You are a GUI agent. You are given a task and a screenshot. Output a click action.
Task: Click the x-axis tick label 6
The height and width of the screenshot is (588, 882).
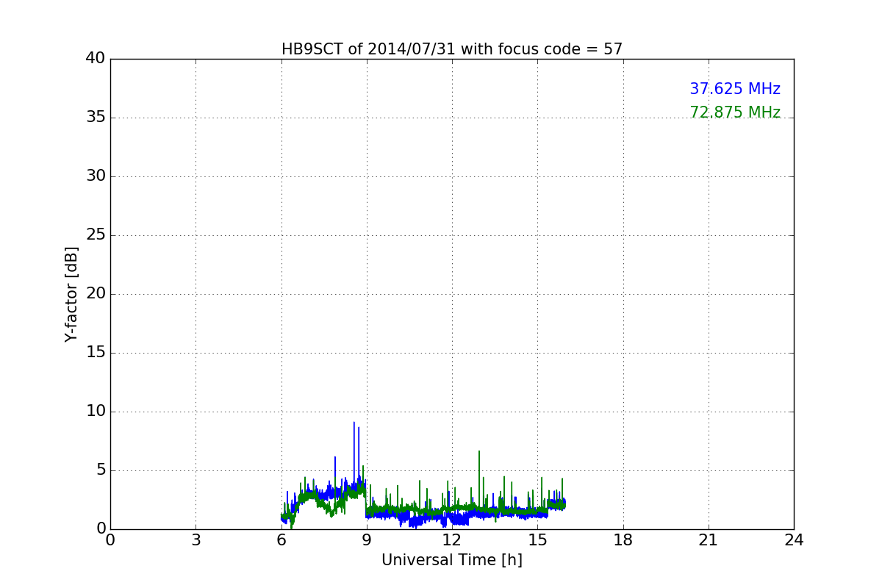point(282,540)
